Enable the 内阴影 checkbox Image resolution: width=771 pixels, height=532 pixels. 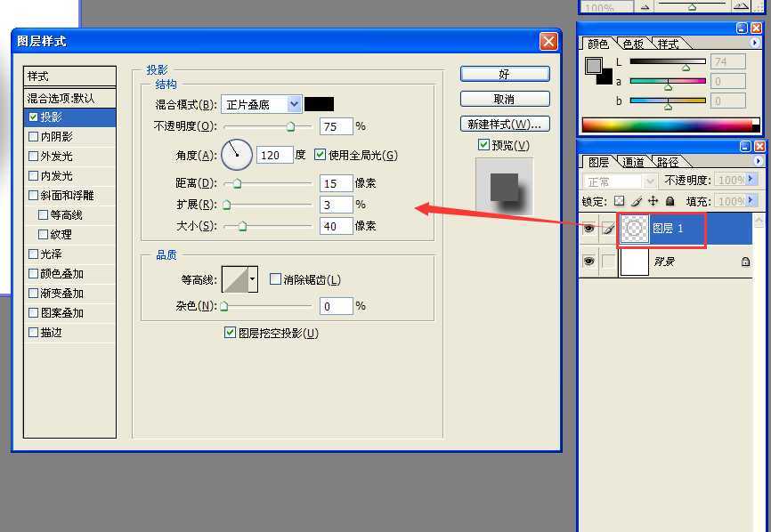tap(34, 137)
